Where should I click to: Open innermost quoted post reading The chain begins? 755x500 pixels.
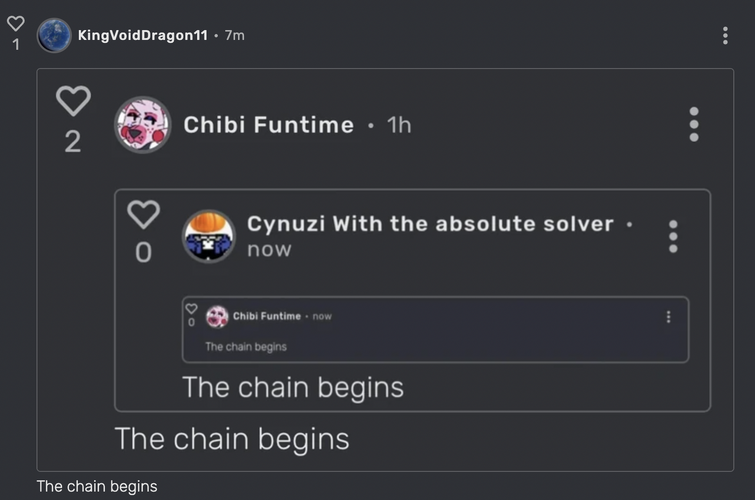(x=435, y=329)
